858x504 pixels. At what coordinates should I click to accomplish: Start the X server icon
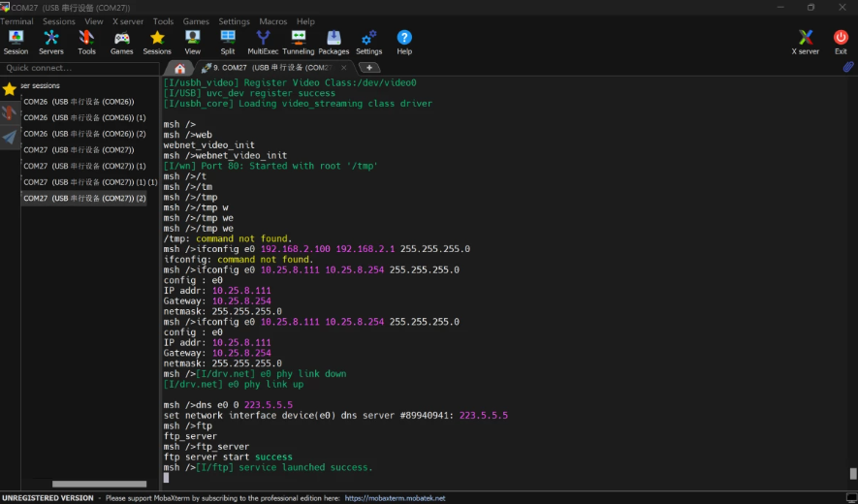tap(806, 42)
